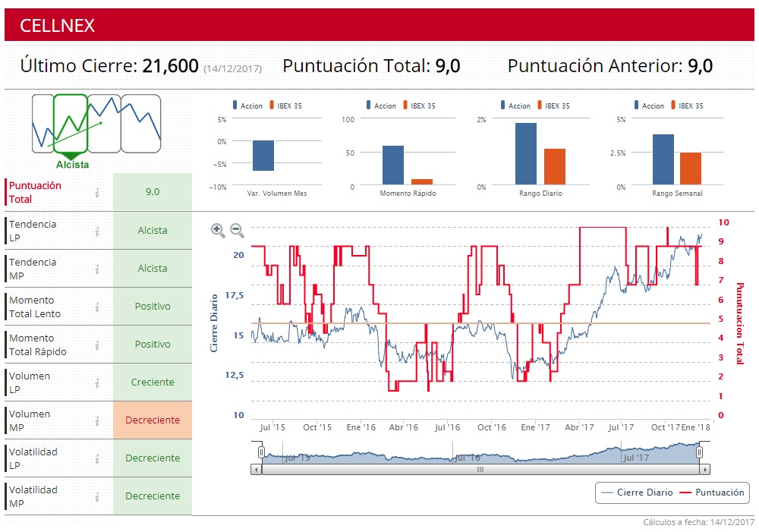Click the navigator scrollbar center grip
The height and width of the screenshot is (532, 759).
[x=480, y=470]
